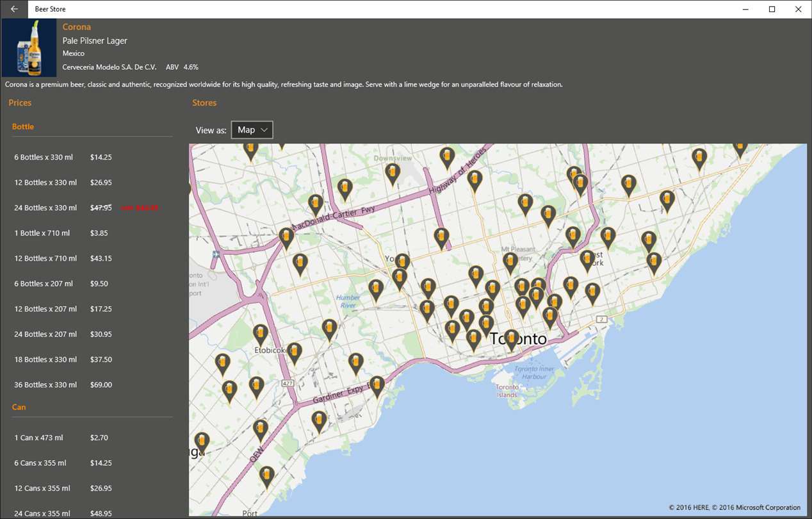Click the 'Mexico' country text

pos(74,53)
